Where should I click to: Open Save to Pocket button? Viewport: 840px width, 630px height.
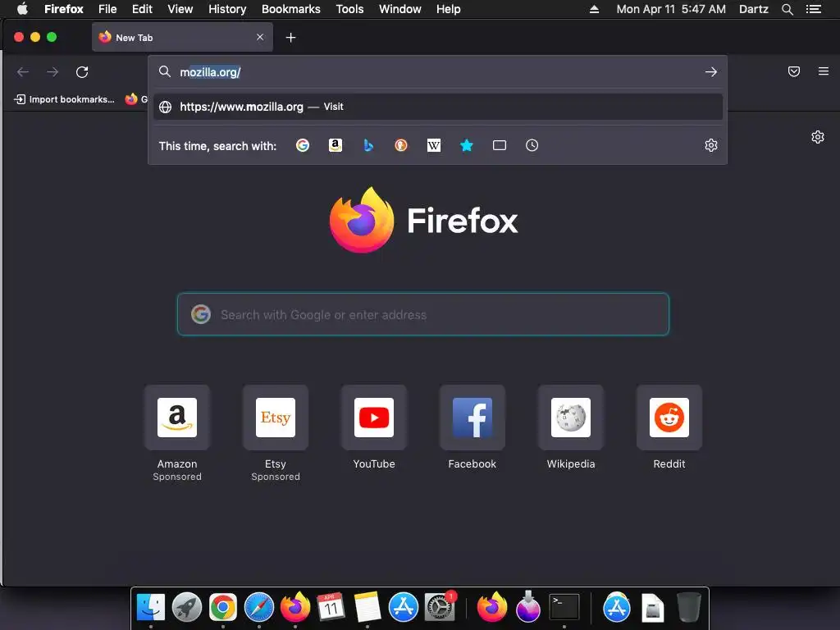point(794,71)
